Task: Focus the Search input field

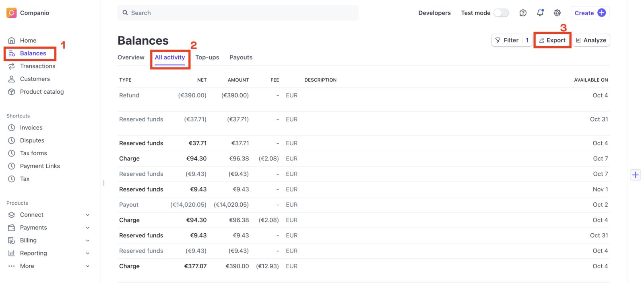Action: point(238,13)
